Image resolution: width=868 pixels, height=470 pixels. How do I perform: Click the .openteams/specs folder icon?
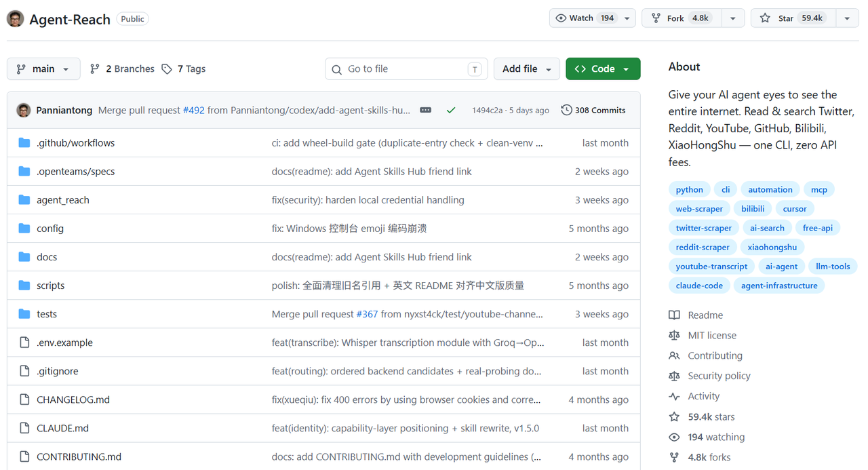(x=24, y=171)
